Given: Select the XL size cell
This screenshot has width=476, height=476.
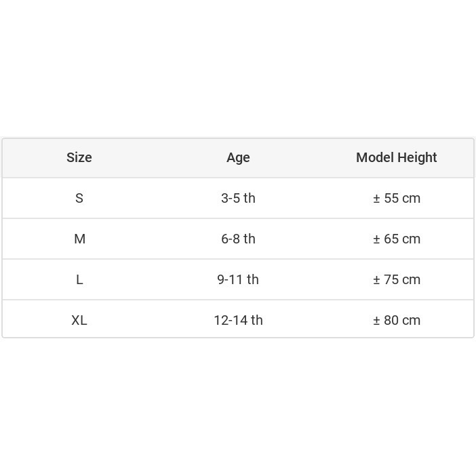Looking at the screenshot, I should click(x=79, y=320).
